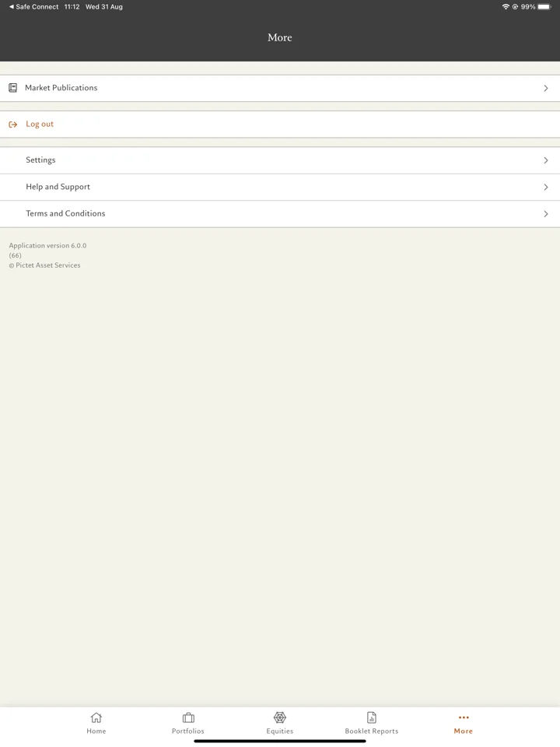Expand the Help and Support chevron
This screenshot has width=560, height=747.
546,188
